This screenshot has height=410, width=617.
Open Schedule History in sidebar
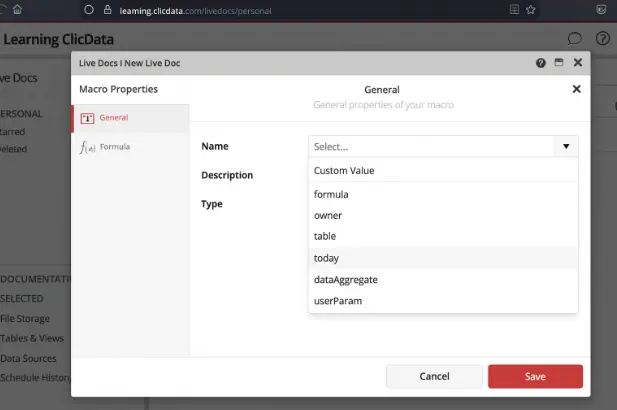coord(35,378)
